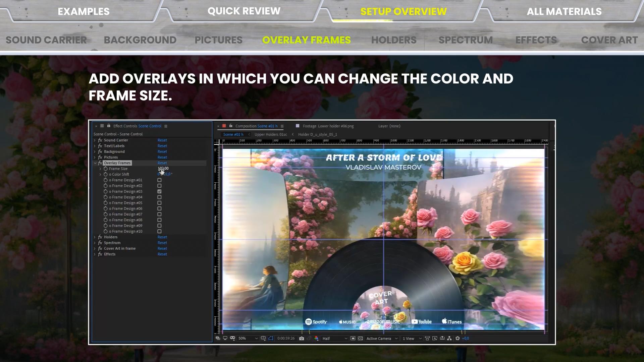
Task: Open grid and guide options icon
Action: (263, 339)
